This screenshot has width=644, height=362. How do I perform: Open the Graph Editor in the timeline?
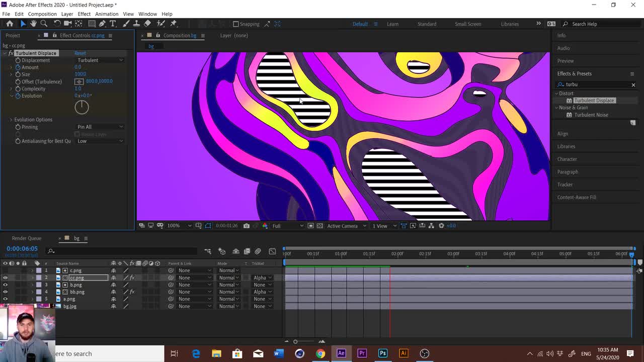[x=272, y=251]
